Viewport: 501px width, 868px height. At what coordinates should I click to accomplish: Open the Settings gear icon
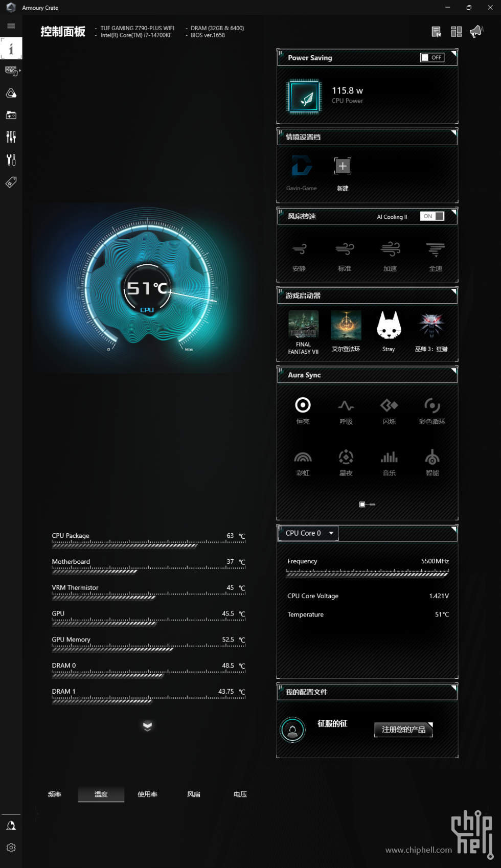point(11,848)
